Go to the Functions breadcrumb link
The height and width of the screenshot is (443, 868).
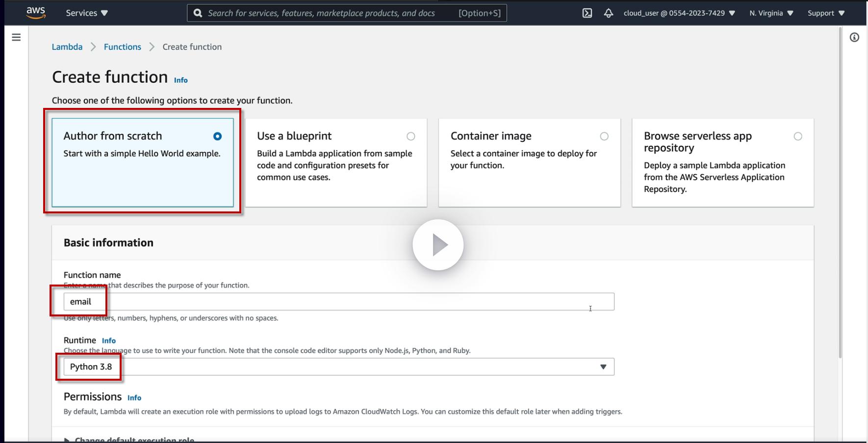(x=123, y=47)
